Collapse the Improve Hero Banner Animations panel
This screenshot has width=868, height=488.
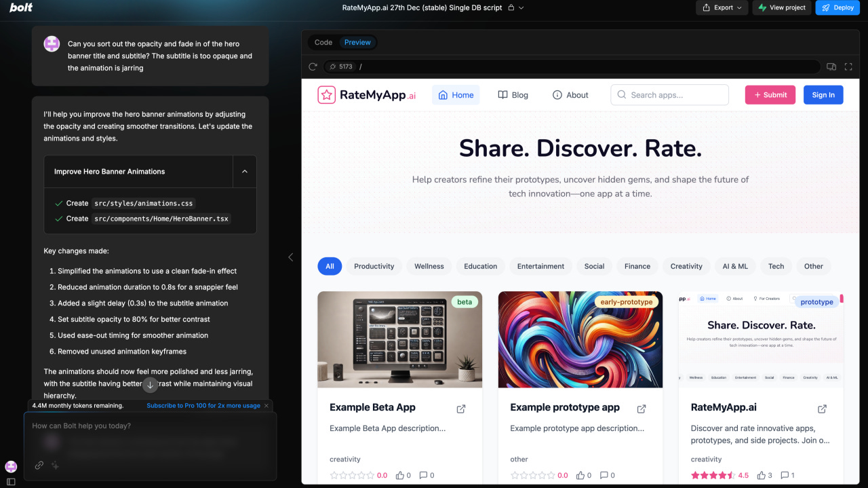point(244,172)
